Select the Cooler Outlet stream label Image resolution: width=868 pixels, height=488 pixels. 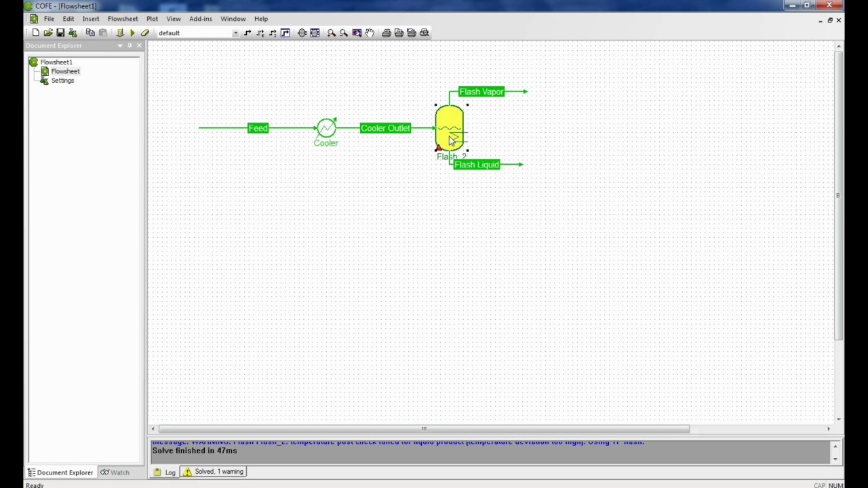pos(385,128)
